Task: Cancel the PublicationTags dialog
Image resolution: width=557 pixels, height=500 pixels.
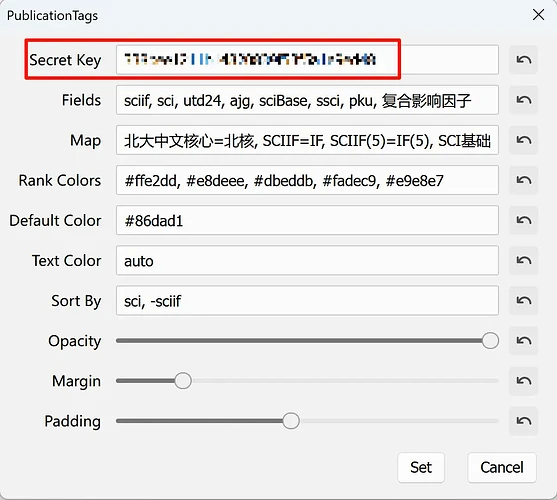Action: (502, 467)
